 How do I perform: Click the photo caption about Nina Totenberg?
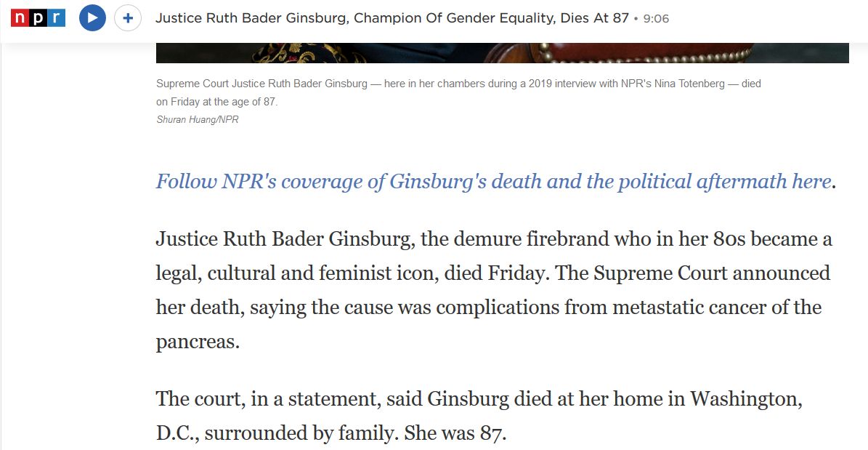tap(458, 93)
